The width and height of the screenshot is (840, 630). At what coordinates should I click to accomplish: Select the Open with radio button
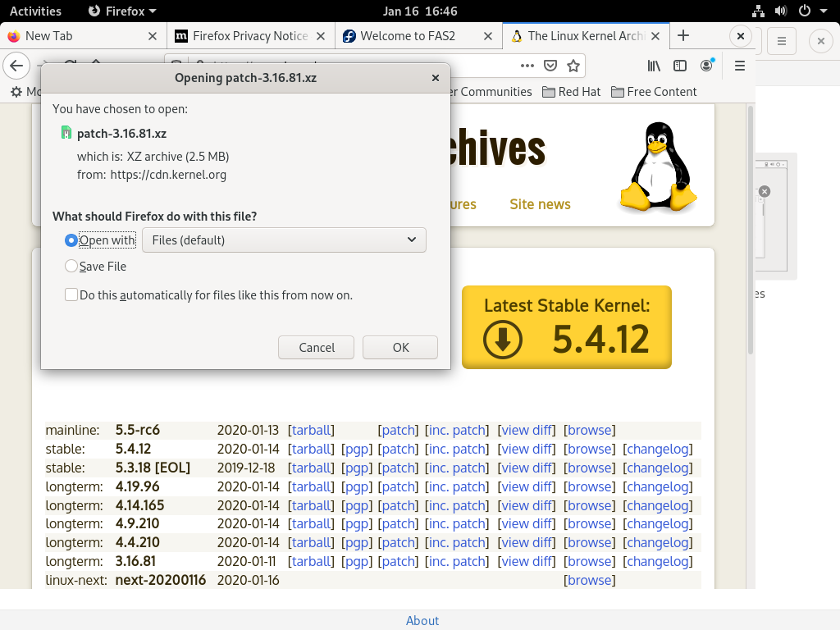click(71, 240)
